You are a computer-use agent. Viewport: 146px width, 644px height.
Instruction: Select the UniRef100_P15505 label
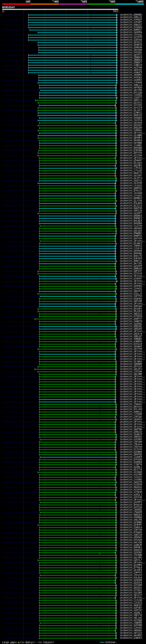tap(131, 485)
